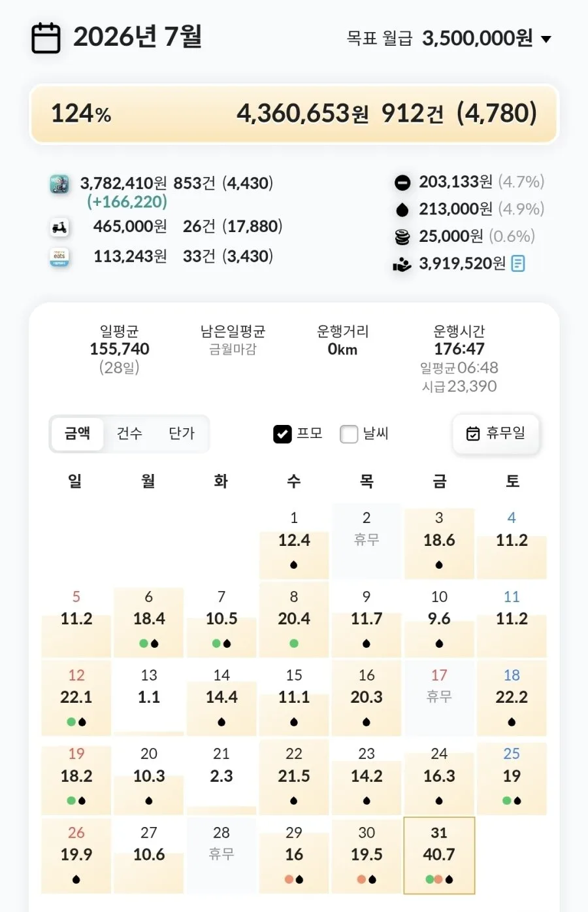Switch to the 건수 tab
This screenshot has height=912, width=588.
pyautogui.click(x=129, y=433)
